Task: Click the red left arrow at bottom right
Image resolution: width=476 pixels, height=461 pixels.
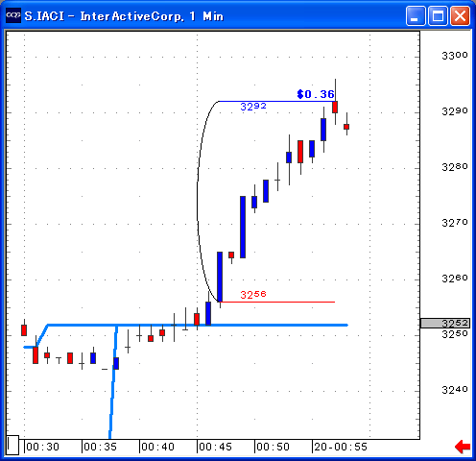Action: (x=463, y=447)
